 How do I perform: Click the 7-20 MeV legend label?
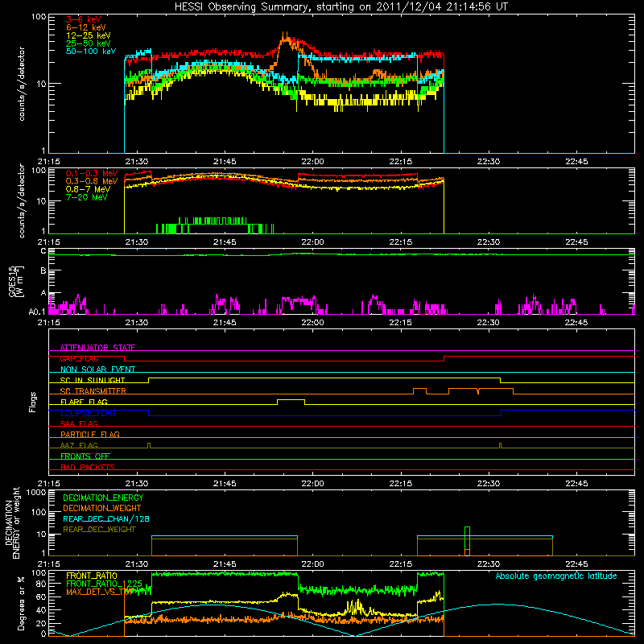click(86, 197)
